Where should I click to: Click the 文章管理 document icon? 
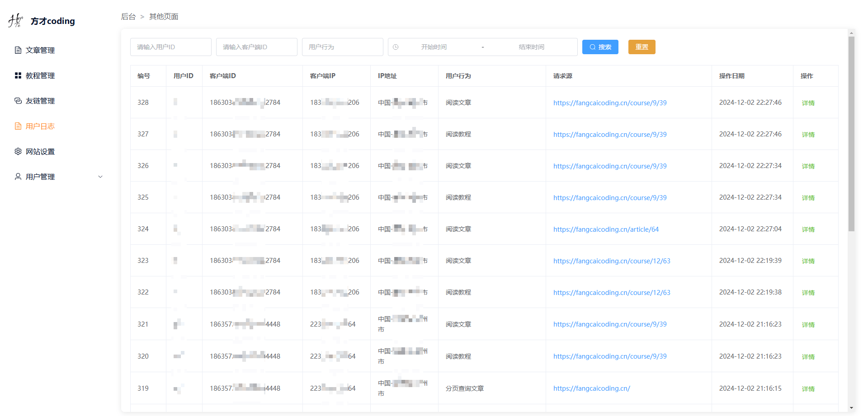18,50
